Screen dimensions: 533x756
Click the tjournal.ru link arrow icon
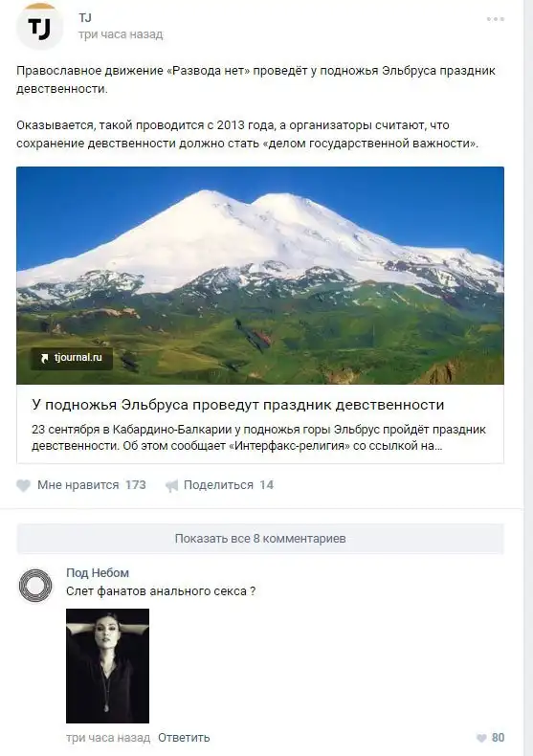coord(45,358)
